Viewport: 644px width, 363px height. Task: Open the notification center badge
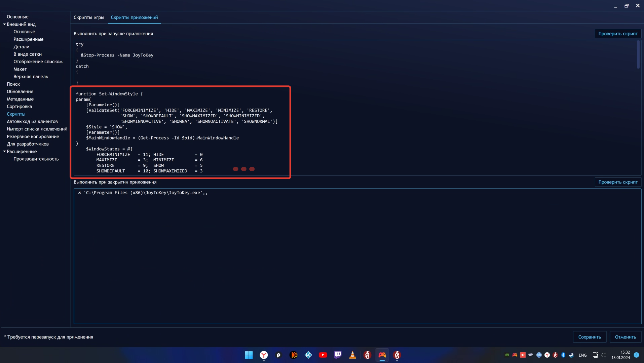pos(636,355)
